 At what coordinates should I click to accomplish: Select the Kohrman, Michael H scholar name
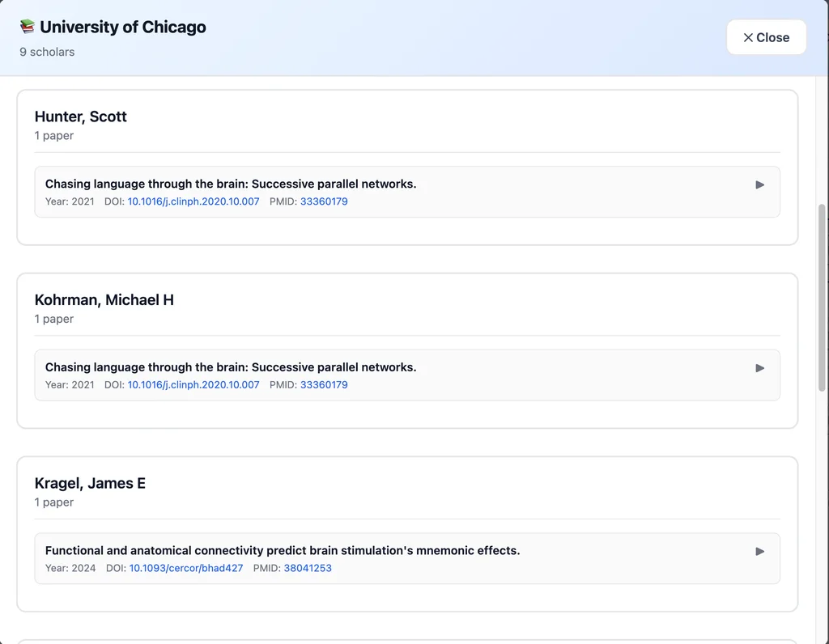point(104,299)
